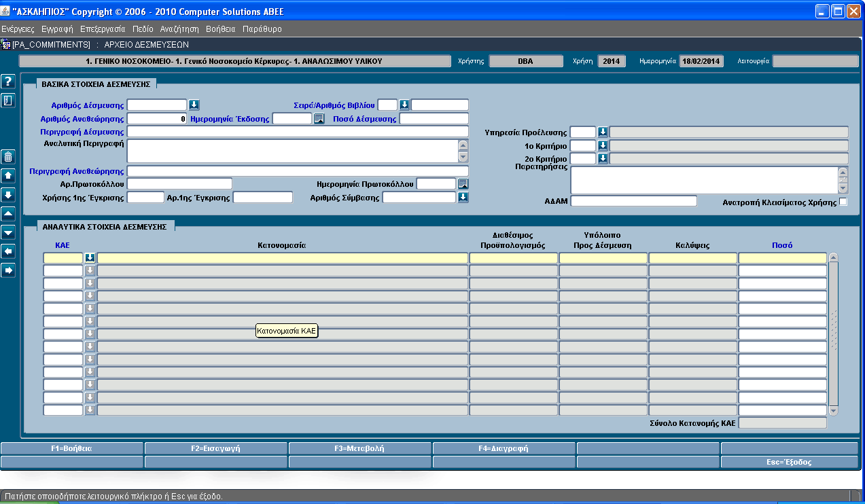The height and width of the screenshot is (504, 865).
Task: Click the trash can delete icon
Action: [x=8, y=156]
